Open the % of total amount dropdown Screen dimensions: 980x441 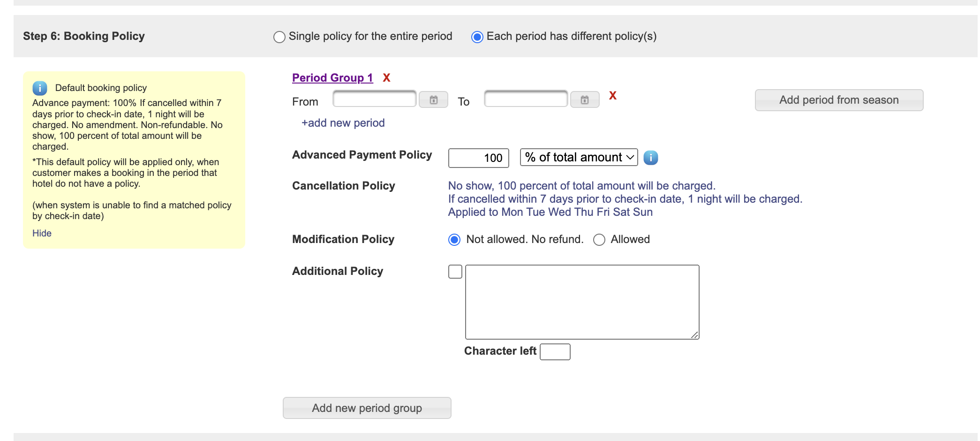tap(579, 157)
